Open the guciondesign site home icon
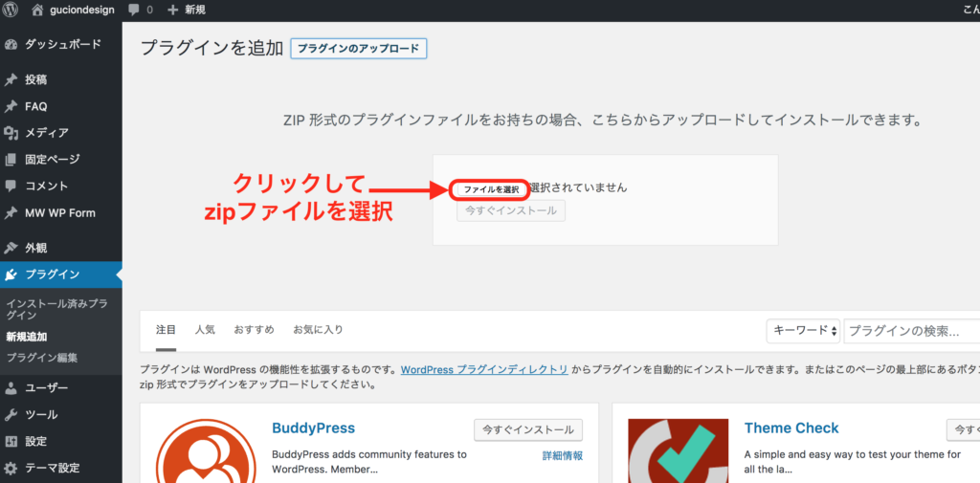The image size is (980, 483). pyautogui.click(x=38, y=11)
